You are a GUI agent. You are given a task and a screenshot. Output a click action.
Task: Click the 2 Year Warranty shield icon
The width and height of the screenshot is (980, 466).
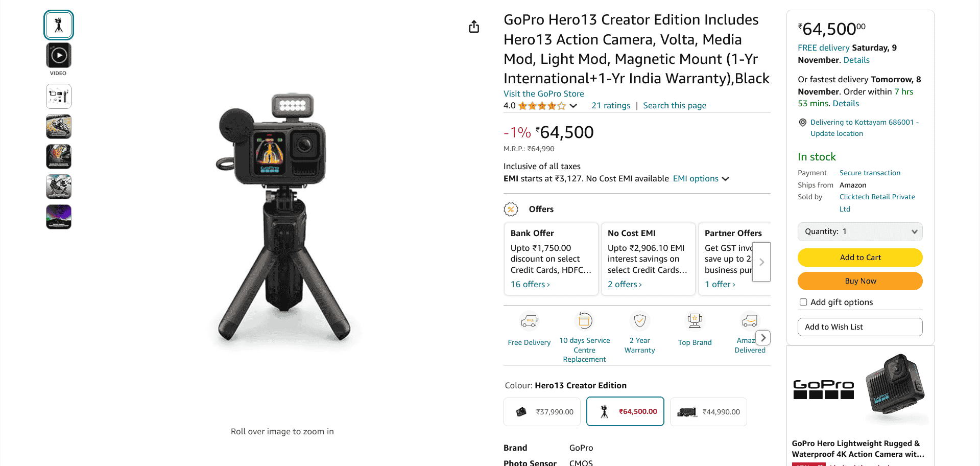click(x=639, y=321)
